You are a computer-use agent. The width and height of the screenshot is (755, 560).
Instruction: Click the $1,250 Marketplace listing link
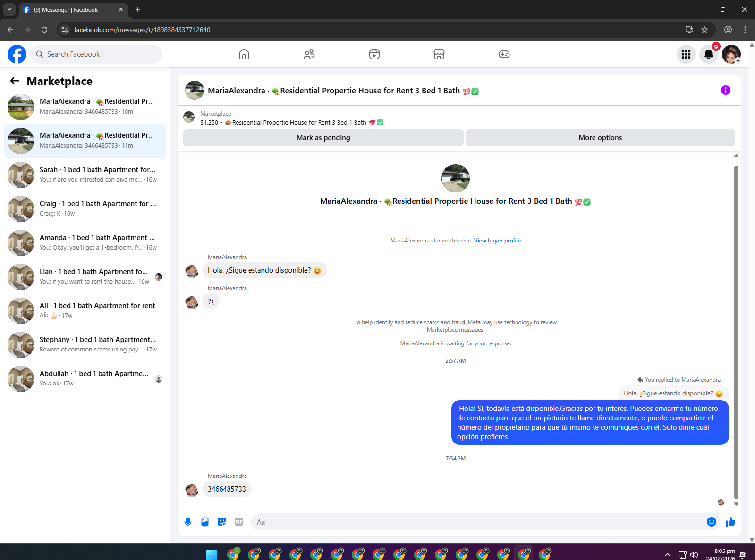tap(292, 123)
